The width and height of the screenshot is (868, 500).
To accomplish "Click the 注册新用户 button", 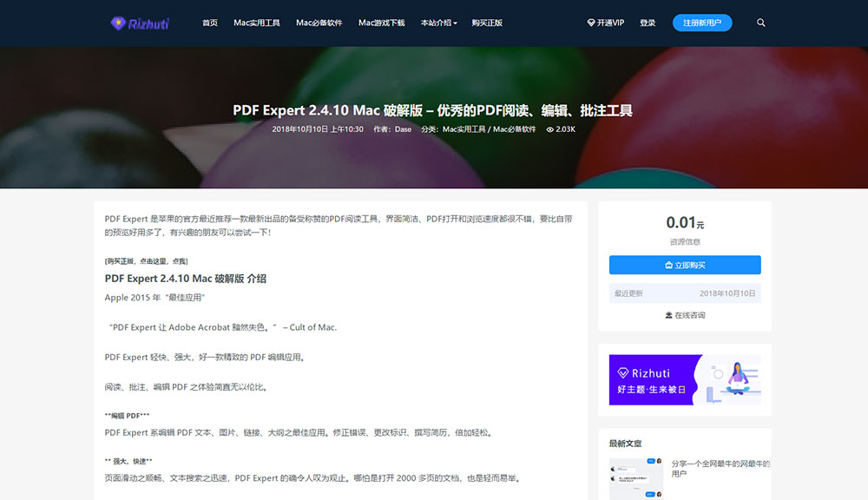I will (x=702, y=23).
